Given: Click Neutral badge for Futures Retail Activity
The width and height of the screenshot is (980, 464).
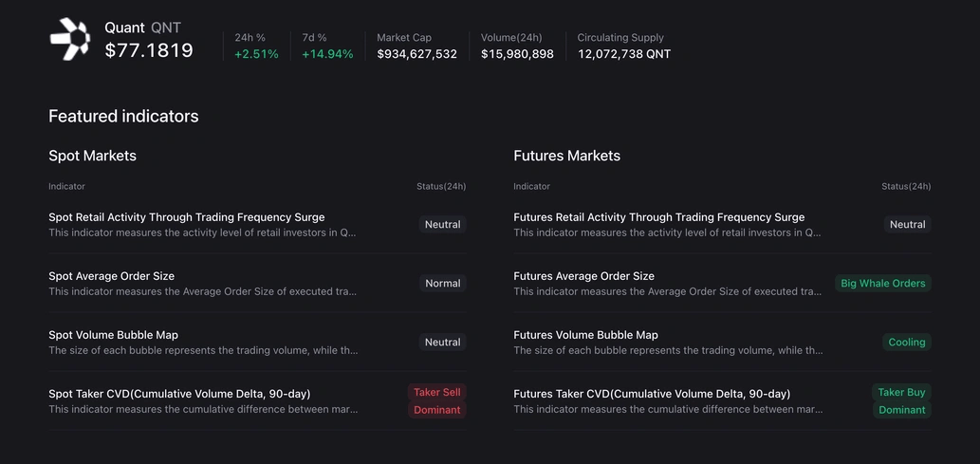Looking at the screenshot, I should point(908,225).
